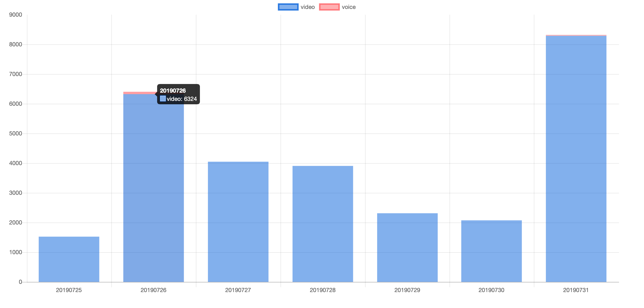The width and height of the screenshot is (644, 308).
Task: Click y-axis label 5000
Action: (15, 133)
